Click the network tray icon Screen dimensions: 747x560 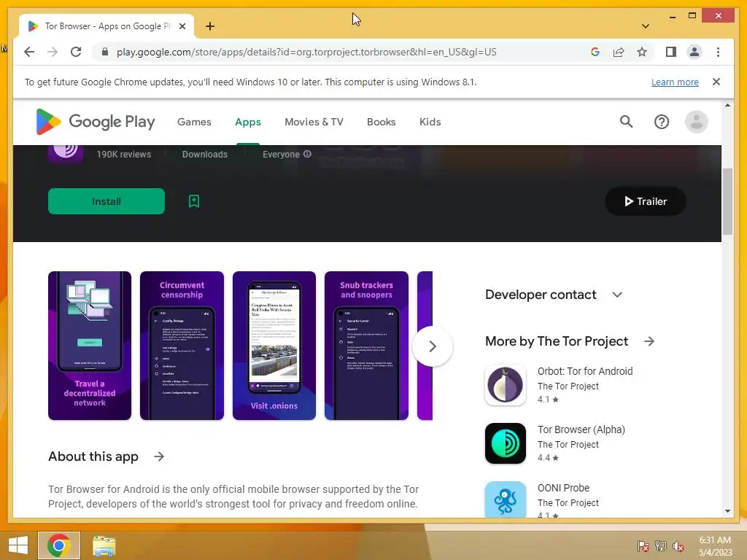point(661,545)
